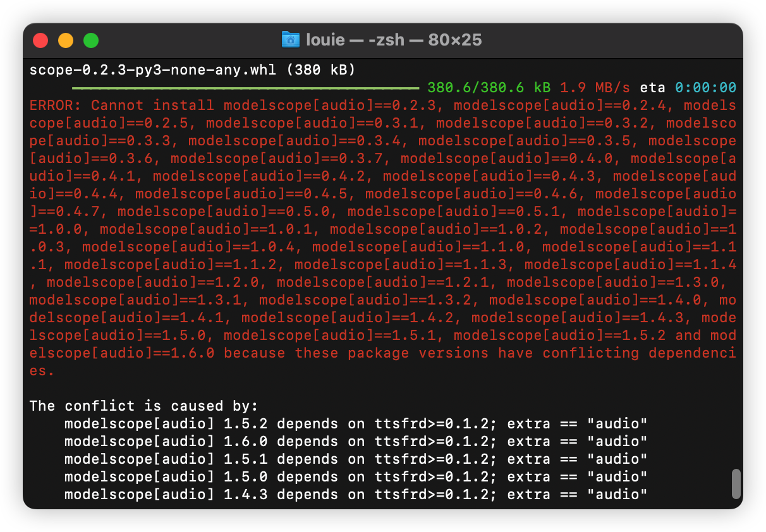Click the terminal vertical scrollbar thumb
766x532 pixels.
[735, 483]
